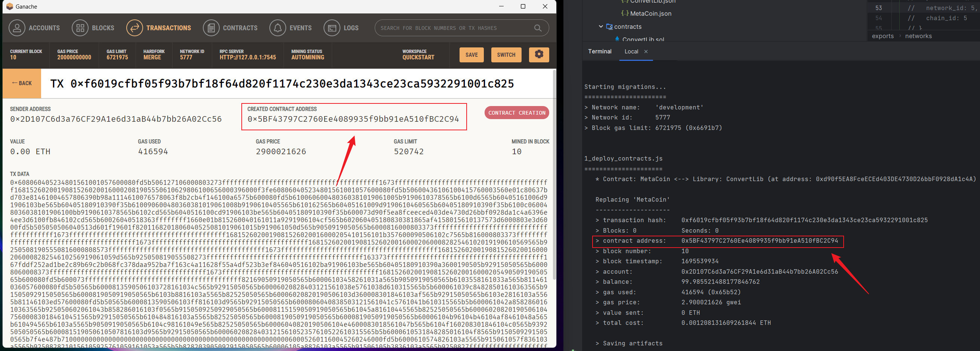Click the ConvertLib library address in terminal
The height and width of the screenshot is (351, 980).
click(x=894, y=179)
